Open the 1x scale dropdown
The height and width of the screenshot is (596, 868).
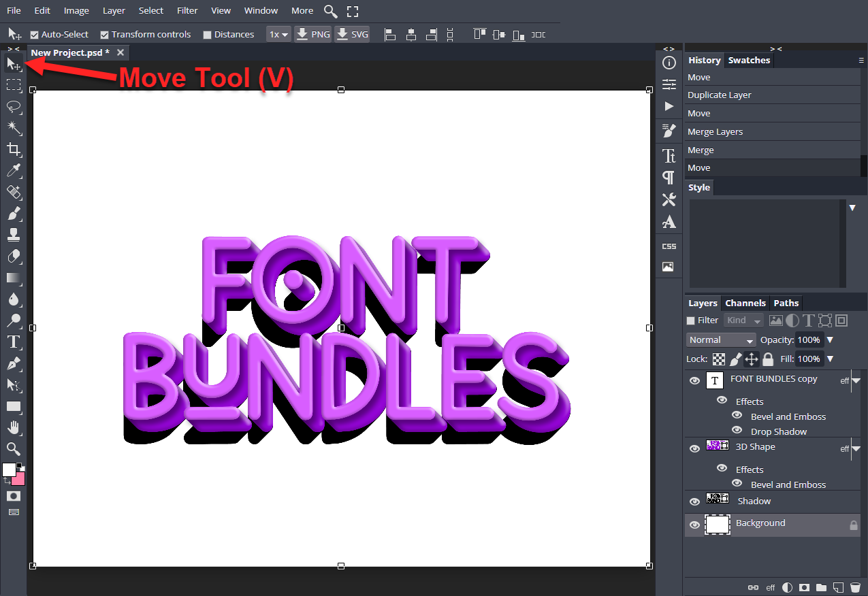(278, 34)
